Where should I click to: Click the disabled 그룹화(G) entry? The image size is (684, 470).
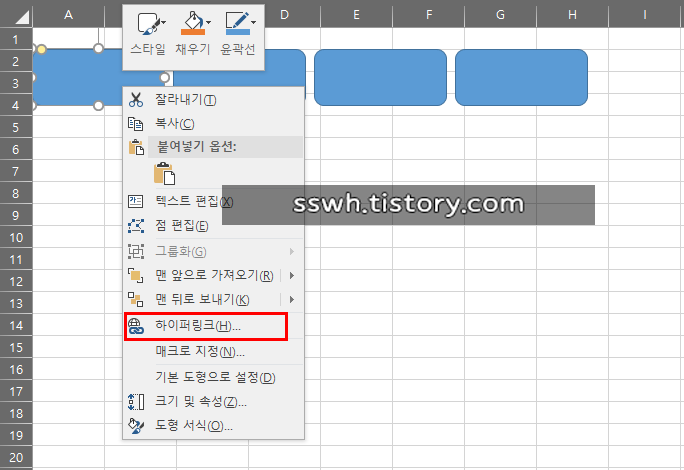click(x=213, y=251)
